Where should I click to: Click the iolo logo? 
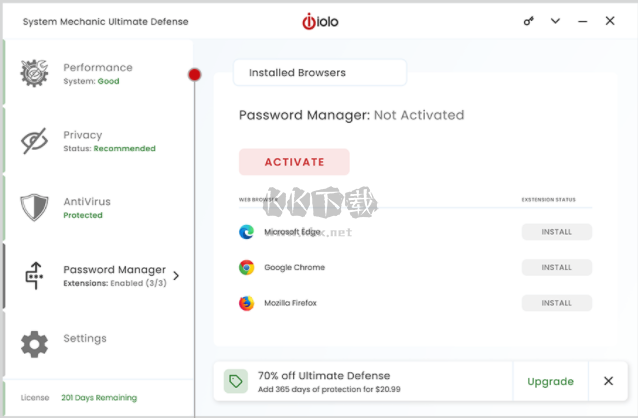[320, 22]
